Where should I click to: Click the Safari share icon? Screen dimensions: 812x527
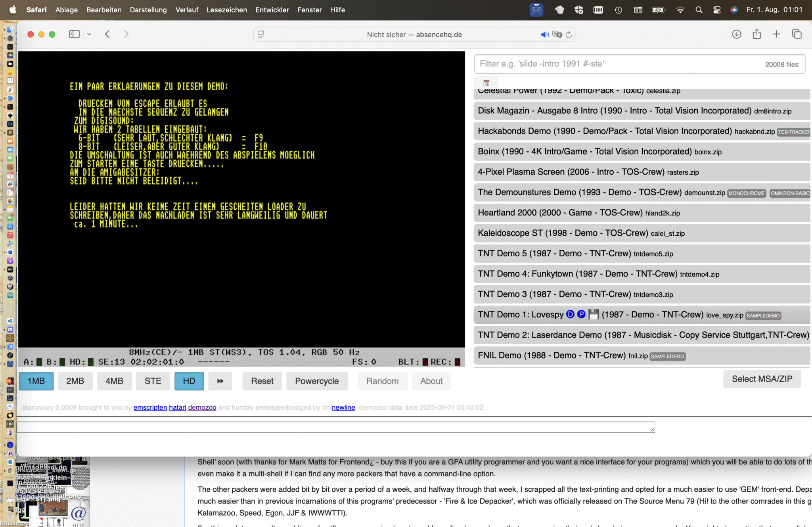(756, 34)
